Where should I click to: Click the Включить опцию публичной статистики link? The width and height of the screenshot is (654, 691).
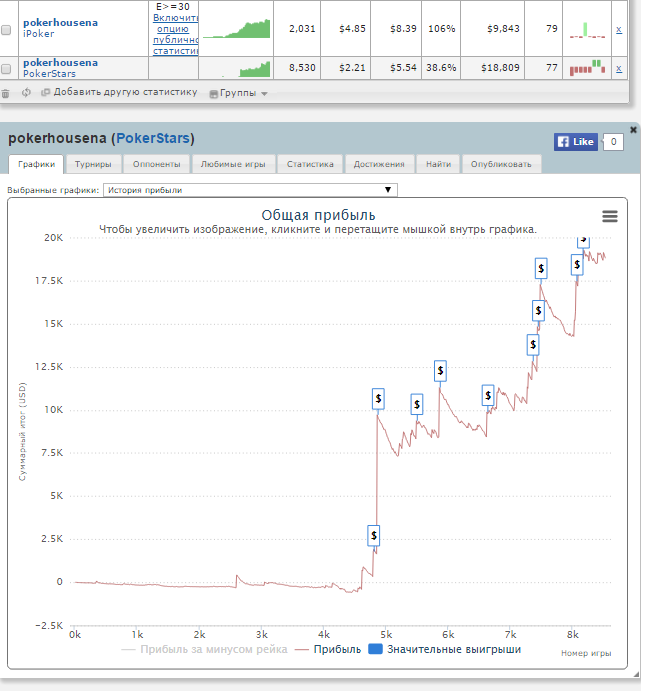pyautogui.click(x=175, y=34)
